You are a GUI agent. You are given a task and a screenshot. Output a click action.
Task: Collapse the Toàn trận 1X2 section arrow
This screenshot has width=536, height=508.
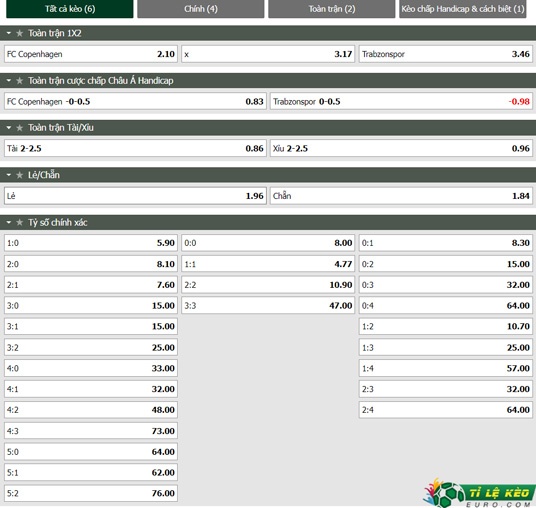tap(9, 34)
